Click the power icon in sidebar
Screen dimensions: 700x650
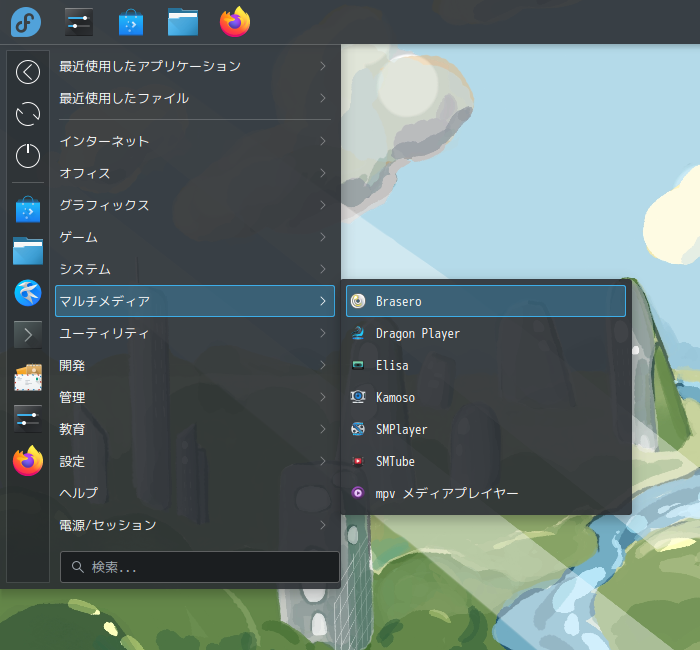tap(28, 155)
